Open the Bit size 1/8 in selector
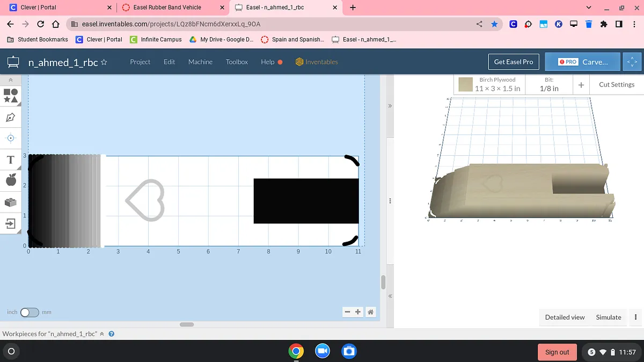The width and height of the screenshot is (644, 362). pos(548,84)
